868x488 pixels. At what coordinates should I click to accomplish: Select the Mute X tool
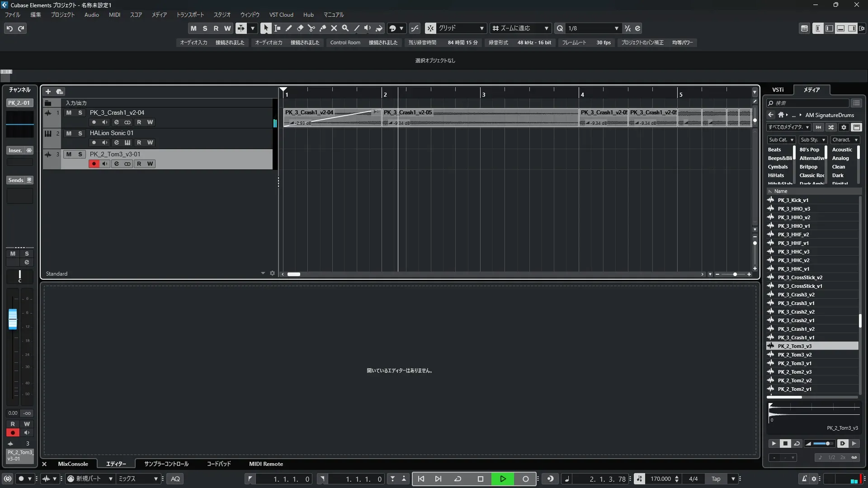pyautogui.click(x=334, y=28)
